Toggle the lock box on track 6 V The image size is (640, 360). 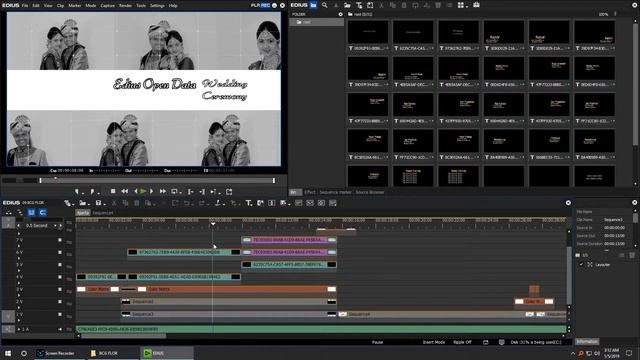60,252
